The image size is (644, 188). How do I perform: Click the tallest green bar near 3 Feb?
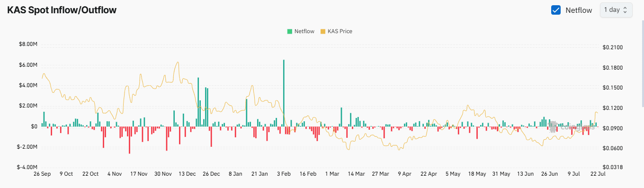pos(284,93)
